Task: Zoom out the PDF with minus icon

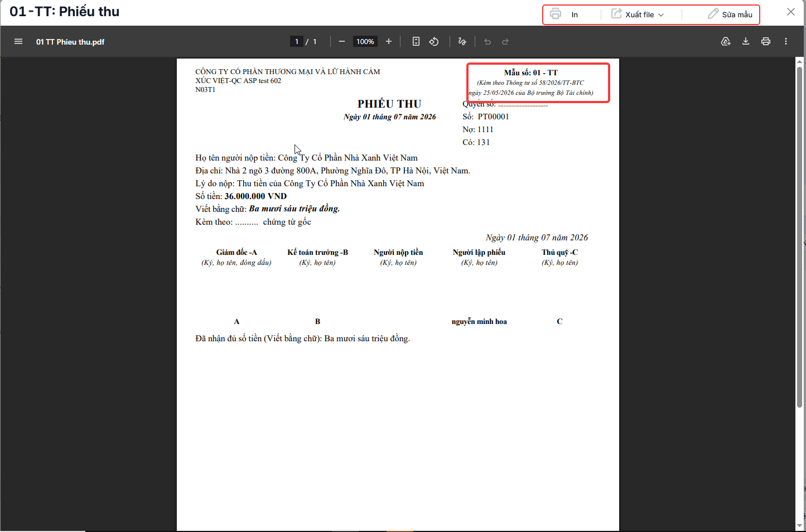Action: pyautogui.click(x=342, y=41)
